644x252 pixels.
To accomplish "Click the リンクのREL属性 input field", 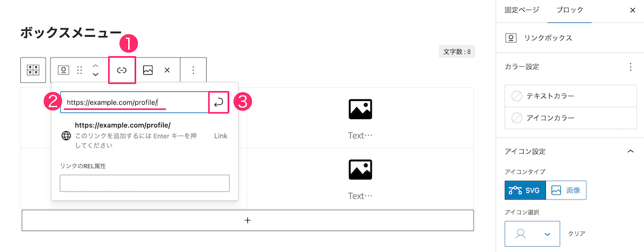I will pyautogui.click(x=144, y=183).
